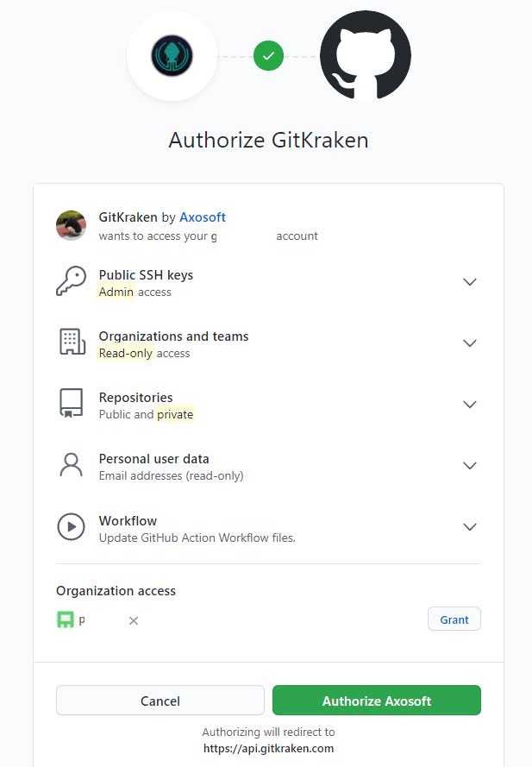The image size is (532, 767).
Task: Click the green checkmark connection icon
Action: [x=268, y=56]
